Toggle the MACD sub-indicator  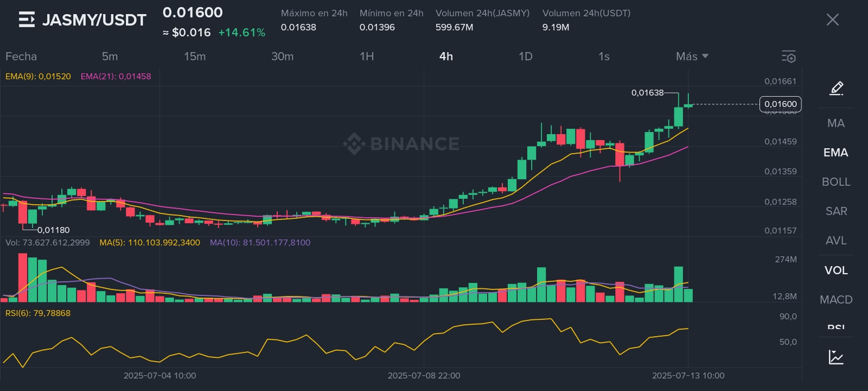tap(836, 300)
